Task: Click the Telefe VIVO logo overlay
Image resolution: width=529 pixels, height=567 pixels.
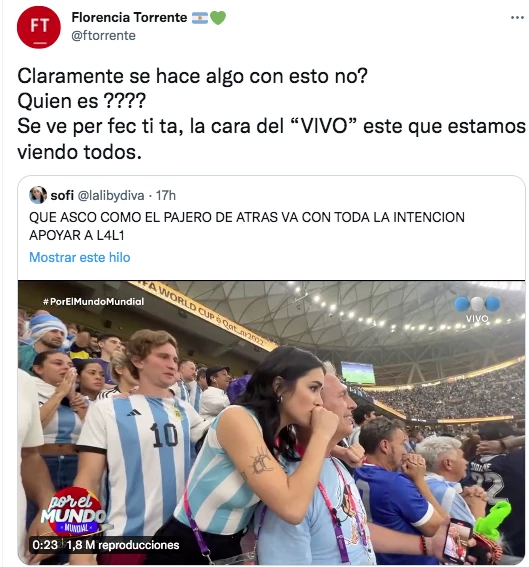Action: (477, 309)
